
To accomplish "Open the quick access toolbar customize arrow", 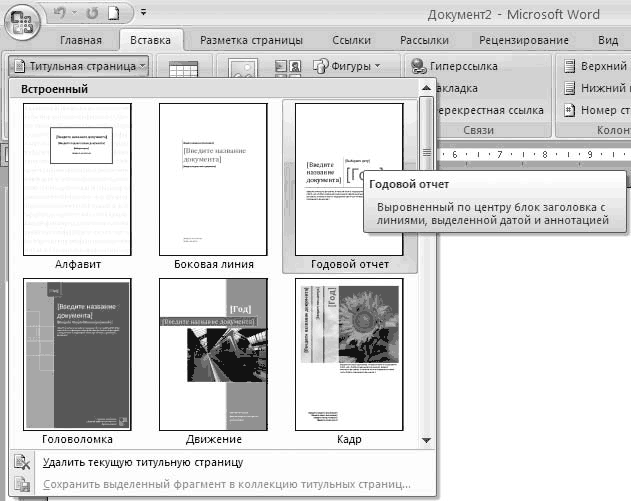I will tap(142, 14).
